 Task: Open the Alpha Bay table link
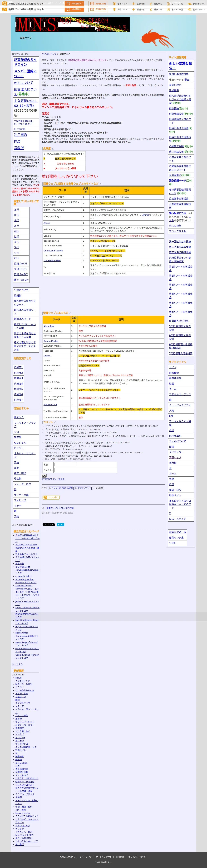49,326
